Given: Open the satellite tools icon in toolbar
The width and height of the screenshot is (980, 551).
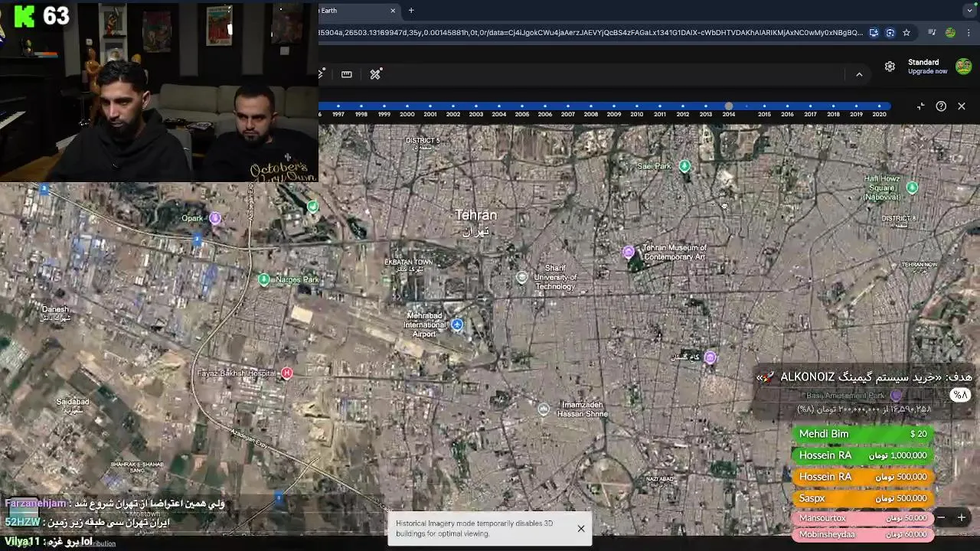Looking at the screenshot, I should [x=375, y=74].
